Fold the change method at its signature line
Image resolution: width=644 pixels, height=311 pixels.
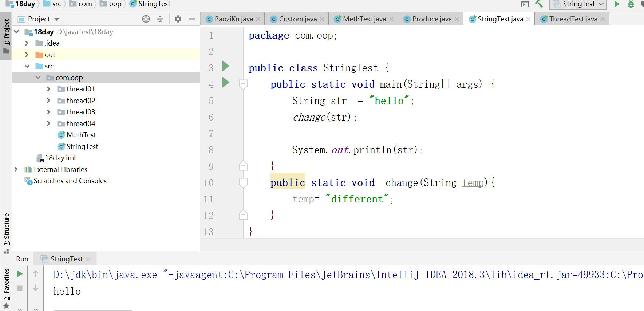coord(243,182)
